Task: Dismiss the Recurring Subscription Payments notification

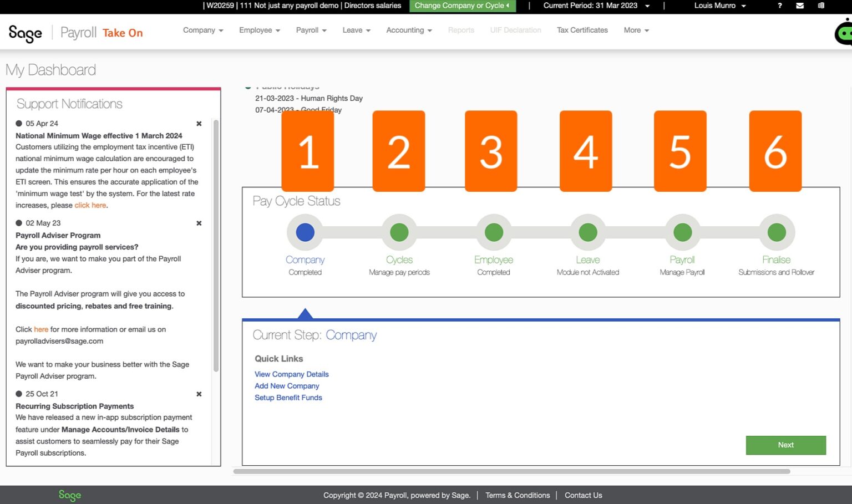Action: (x=199, y=394)
